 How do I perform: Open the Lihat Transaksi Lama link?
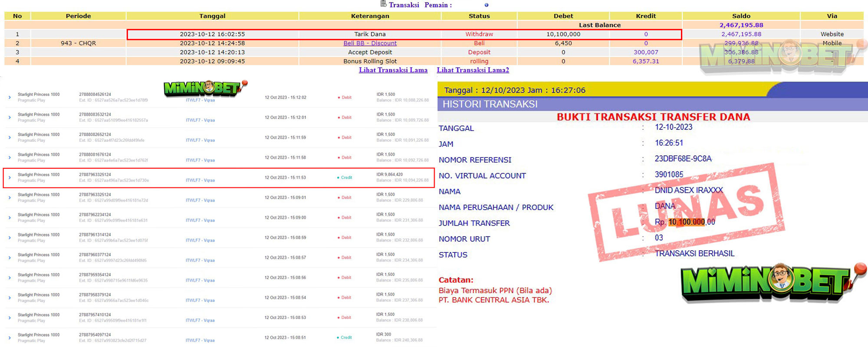click(x=393, y=70)
